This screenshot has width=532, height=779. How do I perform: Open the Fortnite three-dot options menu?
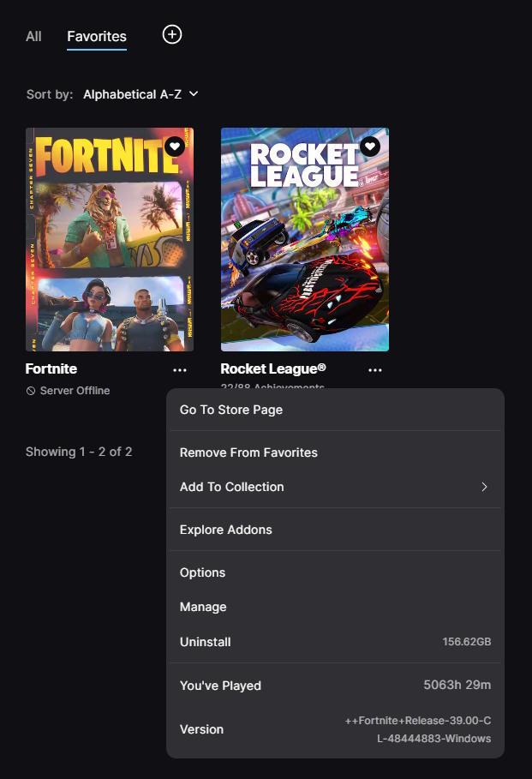180,370
